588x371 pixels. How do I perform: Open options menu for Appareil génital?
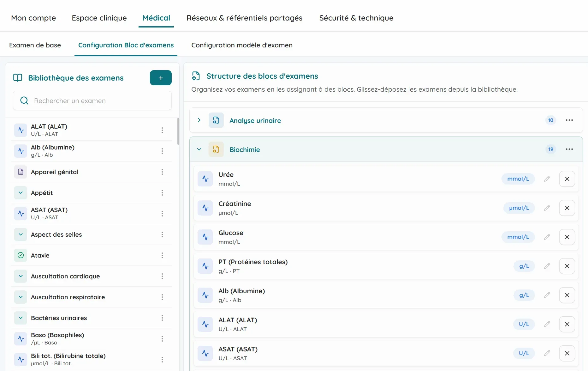[162, 172]
